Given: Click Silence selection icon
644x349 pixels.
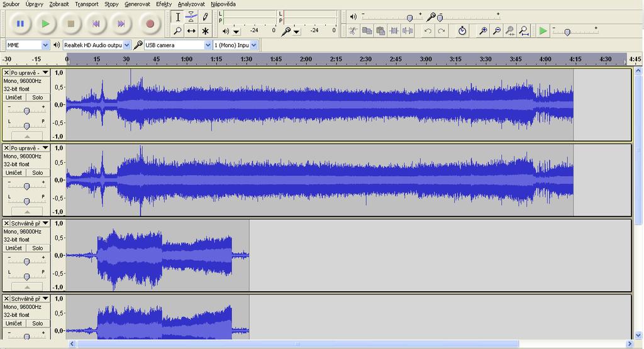Looking at the screenshot, I should [408, 31].
